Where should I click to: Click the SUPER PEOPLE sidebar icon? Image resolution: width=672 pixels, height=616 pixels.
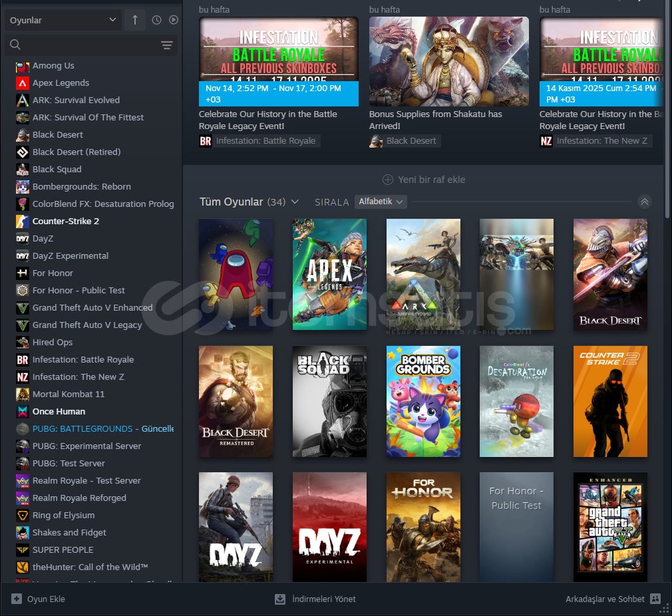[x=22, y=550]
